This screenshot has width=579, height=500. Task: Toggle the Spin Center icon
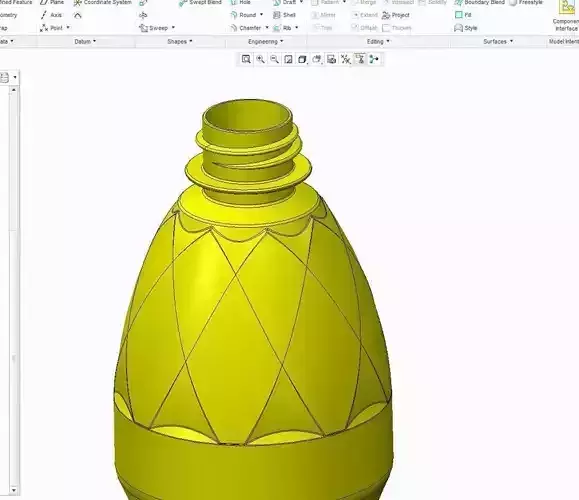click(374, 59)
